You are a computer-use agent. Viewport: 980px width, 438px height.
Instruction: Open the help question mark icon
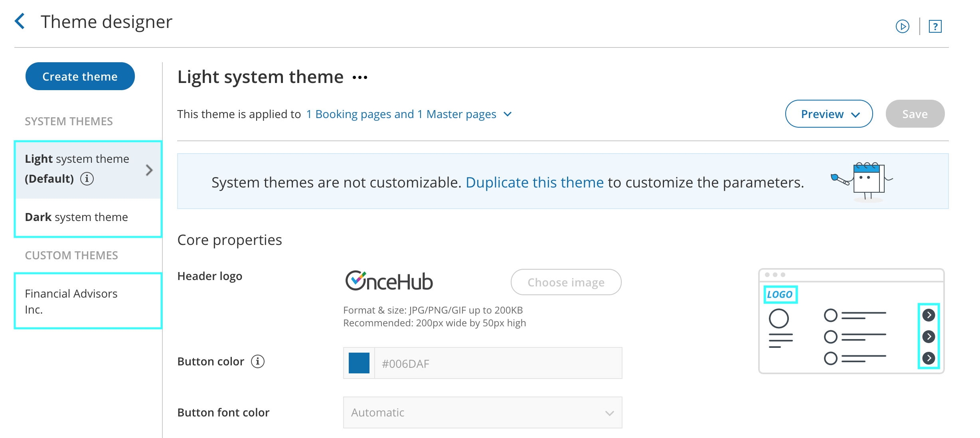[x=935, y=27]
